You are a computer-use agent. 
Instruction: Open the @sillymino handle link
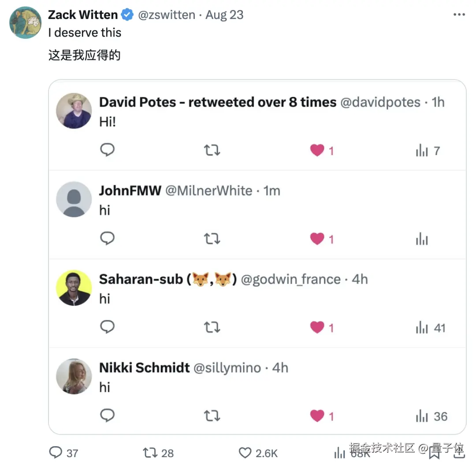tap(227, 368)
